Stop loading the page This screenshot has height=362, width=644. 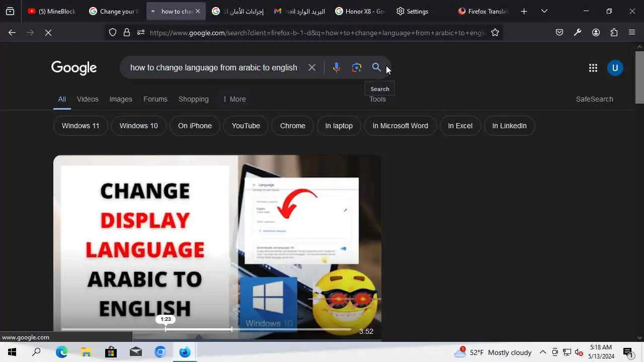(x=48, y=33)
